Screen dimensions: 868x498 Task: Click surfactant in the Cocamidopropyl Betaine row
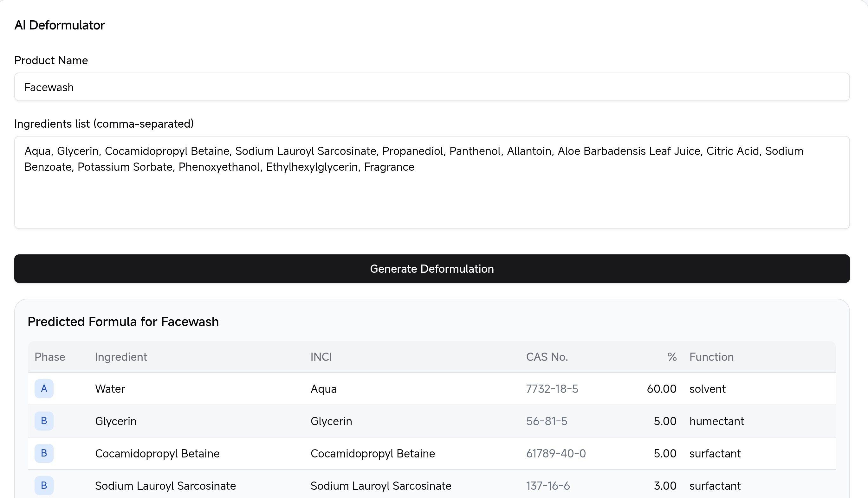[x=715, y=454]
